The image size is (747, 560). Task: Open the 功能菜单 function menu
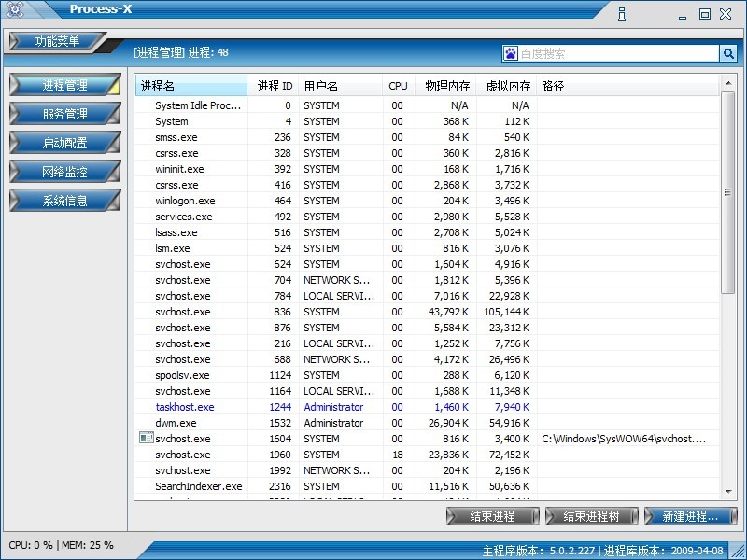pos(57,42)
